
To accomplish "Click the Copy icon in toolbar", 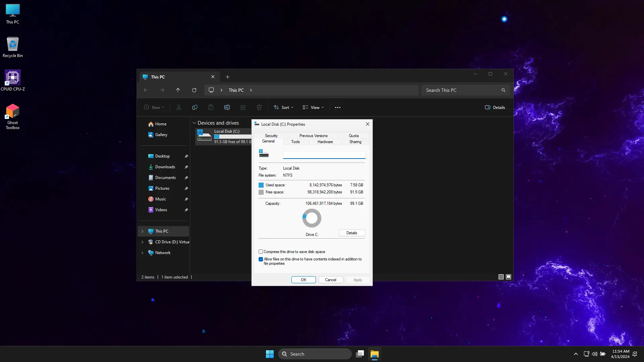I will (x=195, y=108).
